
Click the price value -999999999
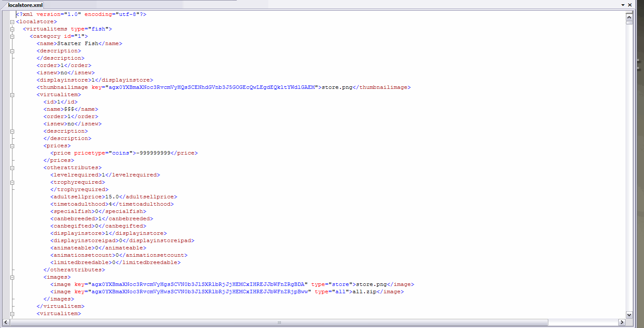pos(153,153)
